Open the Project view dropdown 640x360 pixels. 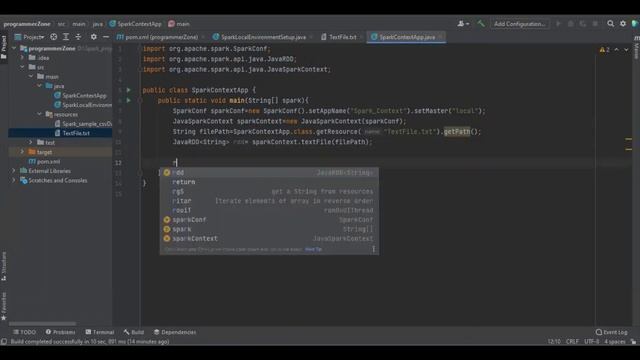point(29,37)
